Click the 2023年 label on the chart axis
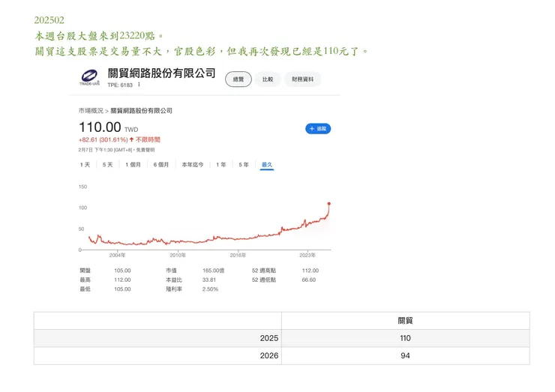Viewport: 555px width, 392px height. (x=307, y=255)
